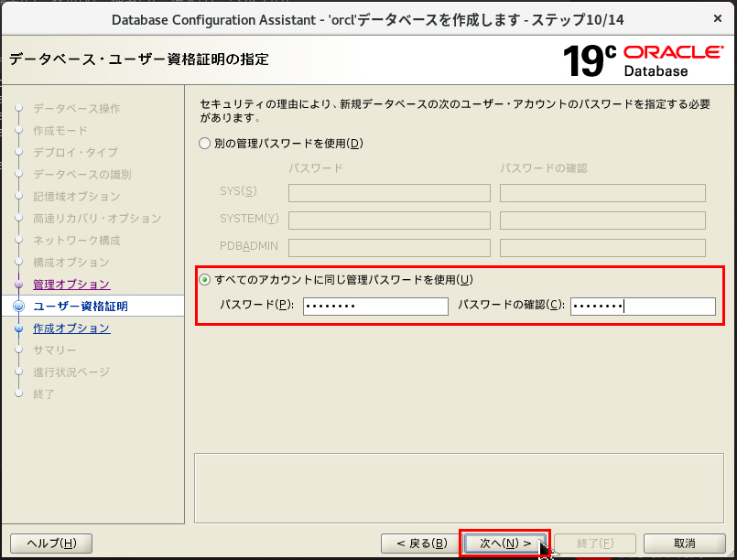This screenshot has height=560, width=737.
Task: Enable the individual password option for SYS
Action: [x=204, y=142]
